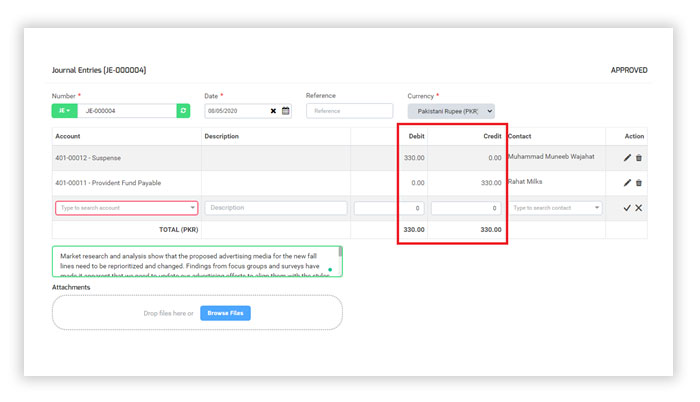Delete the Provident Fund Payable row
The width and height of the screenshot is (700, 402).
639,183
